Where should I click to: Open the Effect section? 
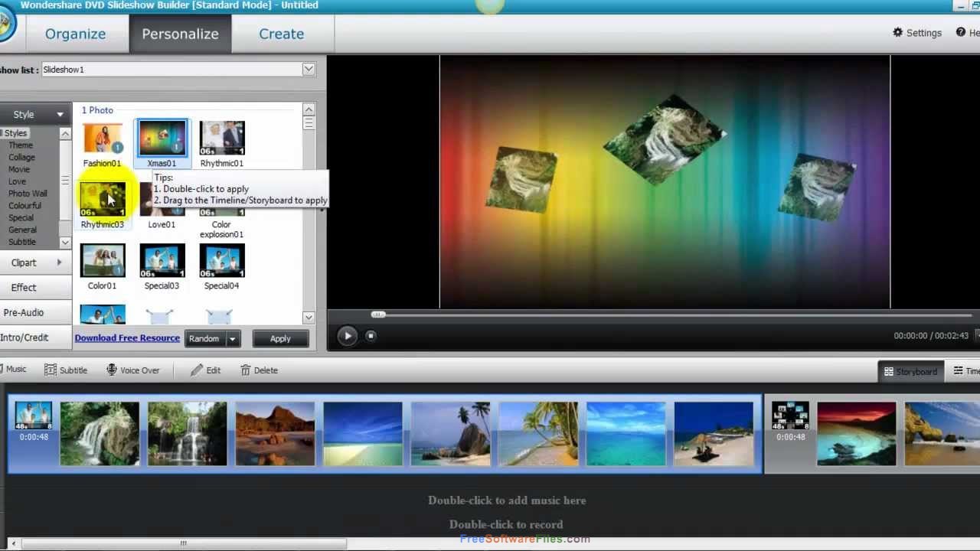coord(34,288)
